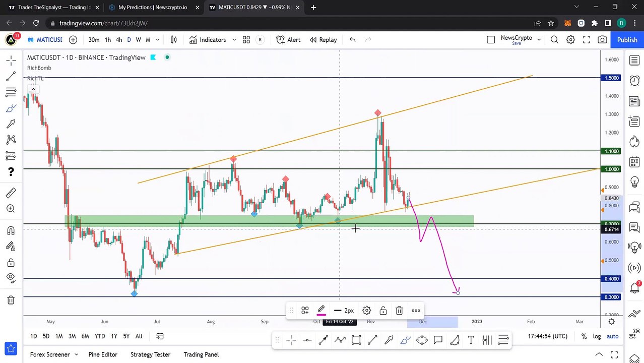Select the trend line tool in left sidebar
Screen dimensions: 644x363
11,77
